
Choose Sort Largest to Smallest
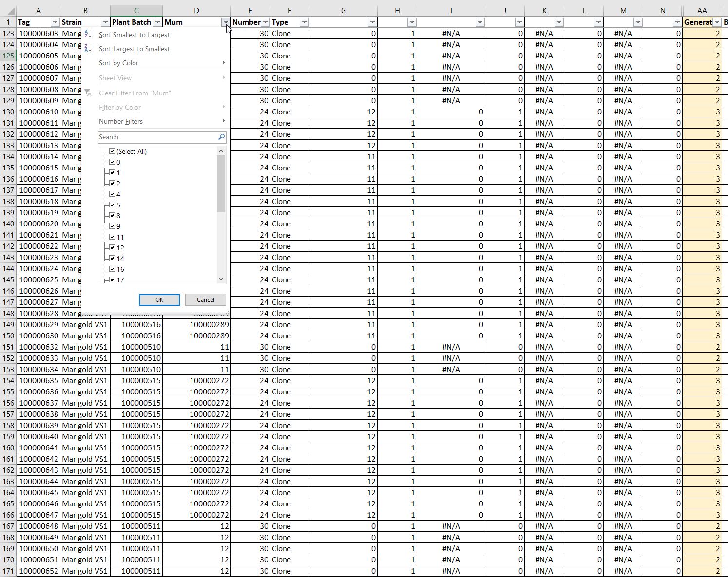[134, 49]
